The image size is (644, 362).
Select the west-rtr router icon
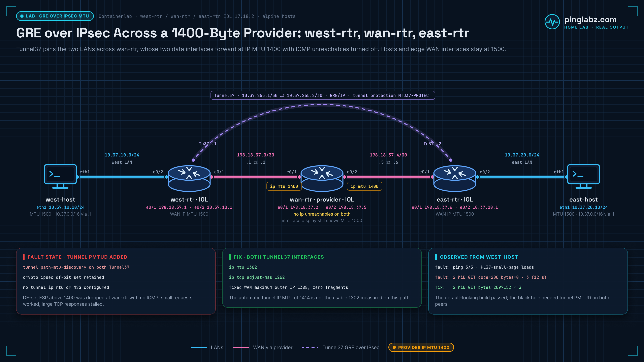[189, 178]
